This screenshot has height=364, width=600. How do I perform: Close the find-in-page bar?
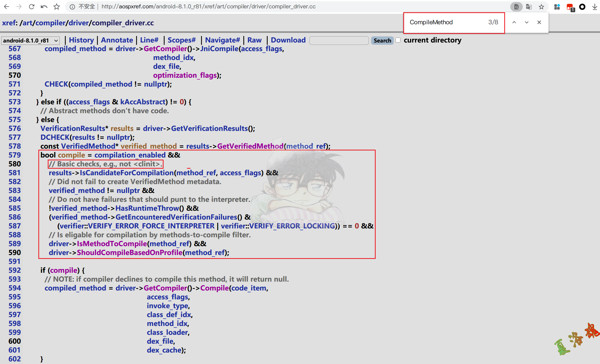coord(539,22)
